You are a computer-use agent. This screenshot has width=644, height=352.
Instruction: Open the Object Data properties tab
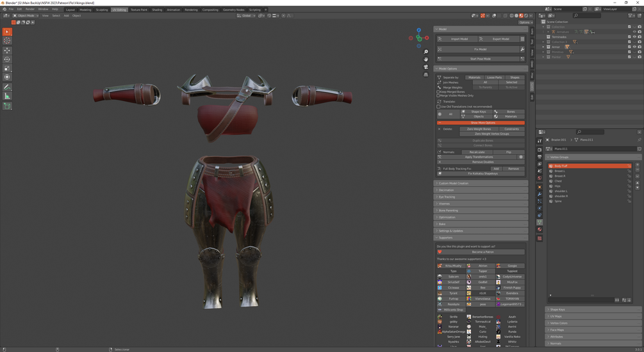540,222
